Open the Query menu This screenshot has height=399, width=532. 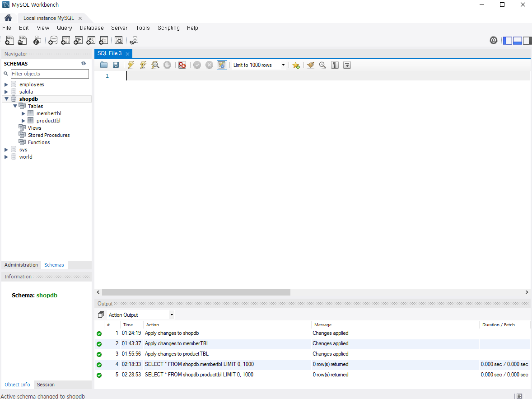[x=65, y=28]
